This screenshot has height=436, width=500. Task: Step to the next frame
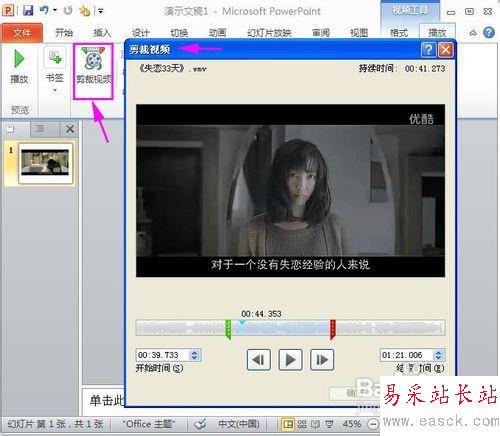coord(322,360)
